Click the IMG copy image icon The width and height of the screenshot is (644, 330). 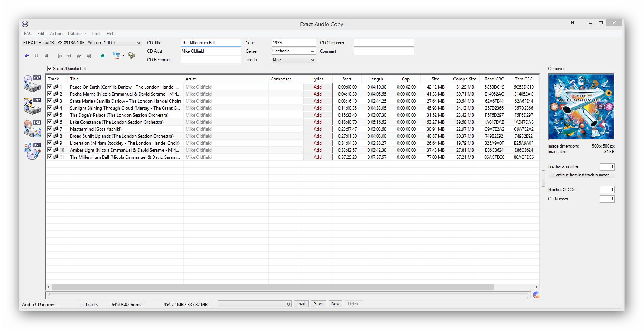[x=32, y=128]
